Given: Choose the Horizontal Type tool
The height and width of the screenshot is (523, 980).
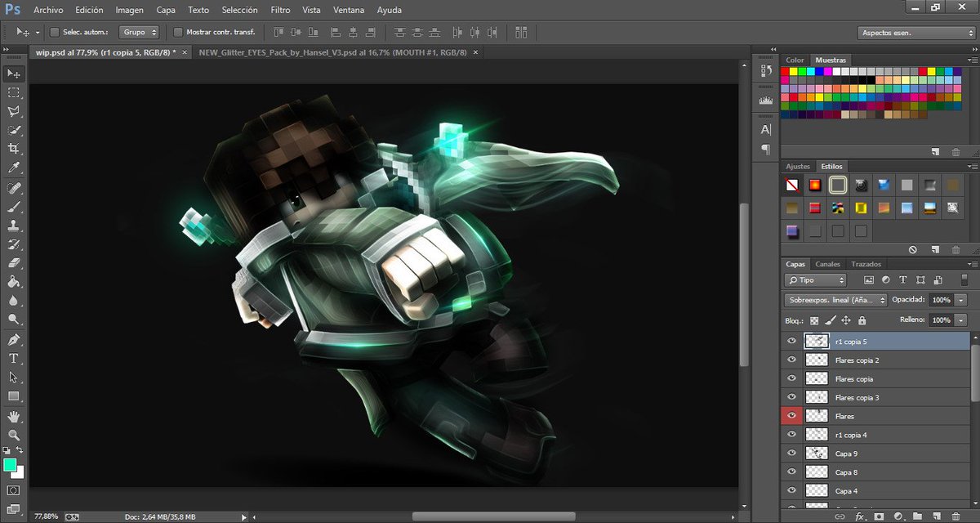Looking at the screenshot, I should click(x=14, y=358).
